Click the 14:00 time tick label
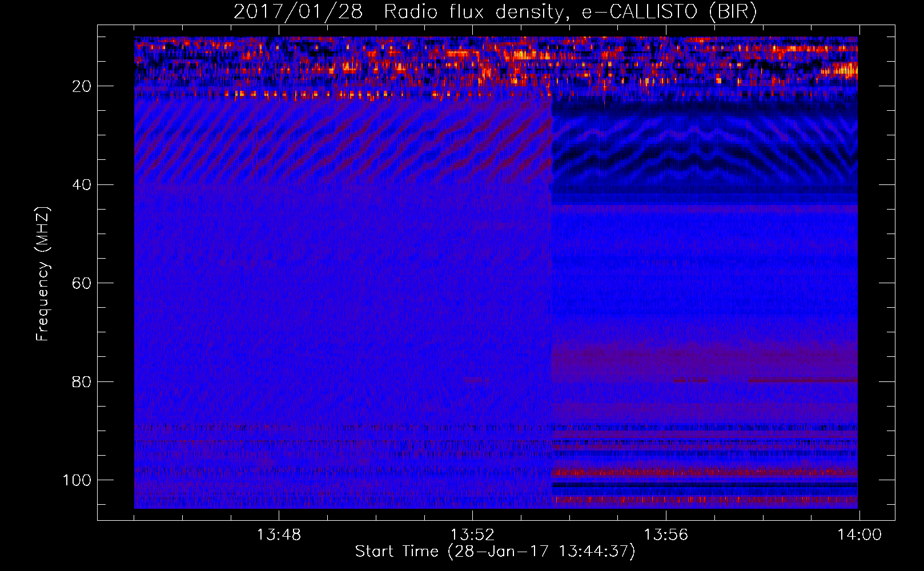 [859, 535]
